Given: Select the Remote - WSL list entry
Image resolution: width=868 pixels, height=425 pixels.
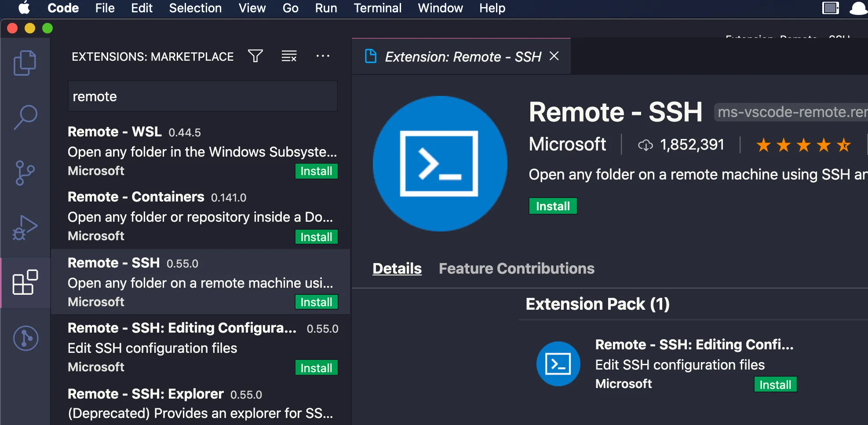Looking at the screenshot, I should [201, 152].
